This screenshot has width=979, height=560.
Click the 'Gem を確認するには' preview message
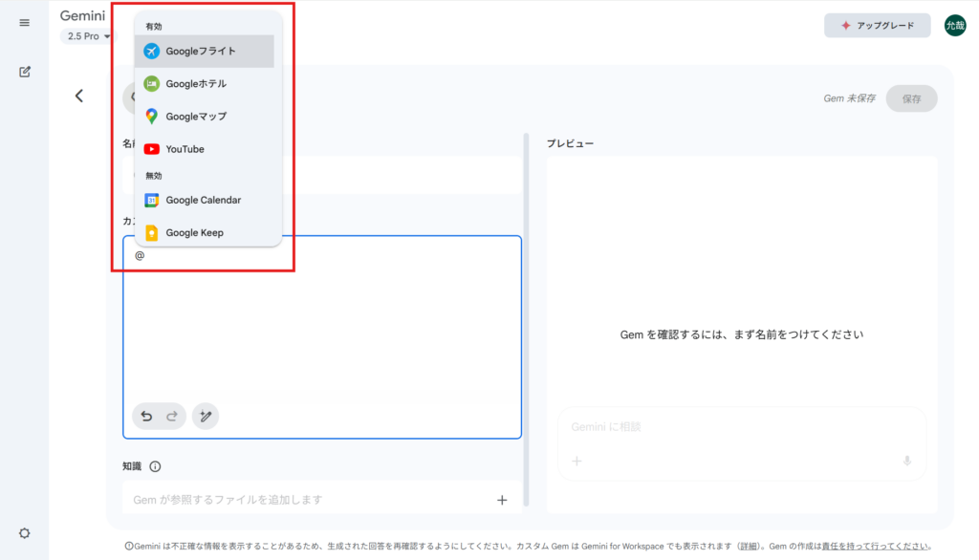coord(742,334)
